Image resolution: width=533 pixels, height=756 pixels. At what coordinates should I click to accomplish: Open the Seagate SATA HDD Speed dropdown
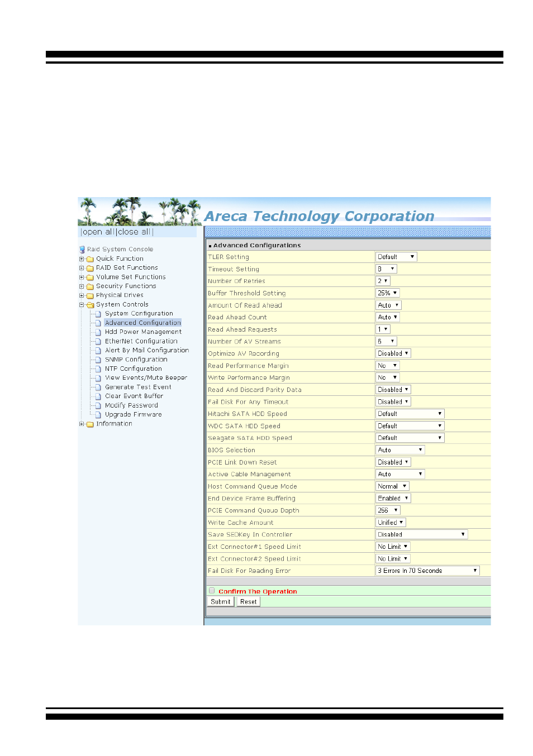(410, 438)
